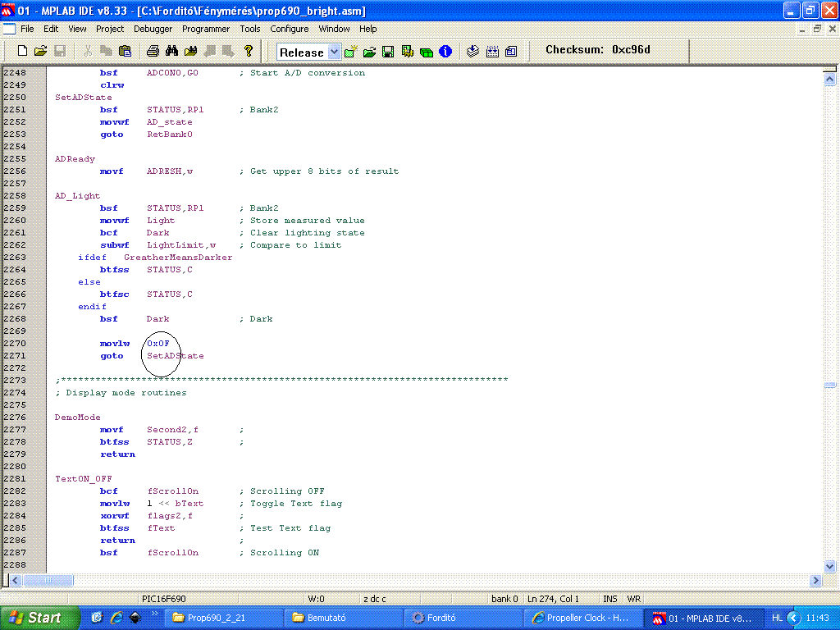The width and height of the screenshot is (840, 630).
Task: Click the horizontal scrollbar thumb
Action: (48, 580)
